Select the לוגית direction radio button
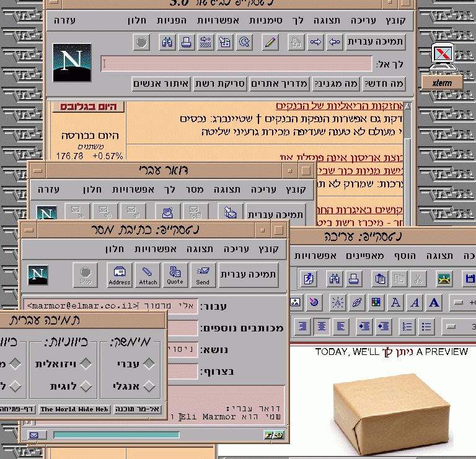 tap(86, 386)
